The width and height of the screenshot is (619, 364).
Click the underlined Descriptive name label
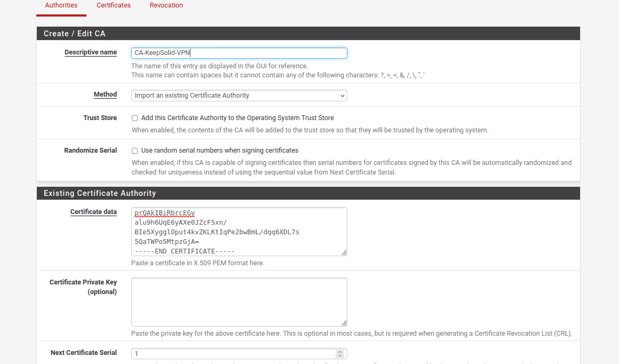[x=90, y=52]
